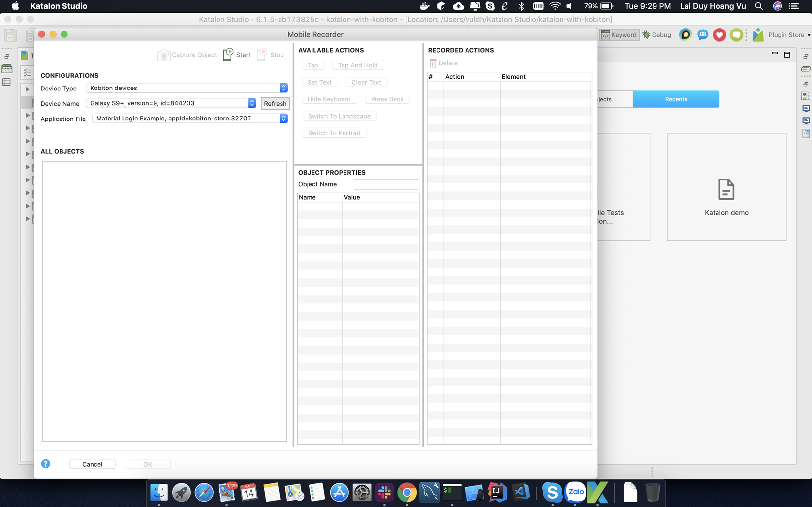Switch to the Debug perspective in Katalon Studio
Viewport: 812px width, 507px height.
click(657, 35)
